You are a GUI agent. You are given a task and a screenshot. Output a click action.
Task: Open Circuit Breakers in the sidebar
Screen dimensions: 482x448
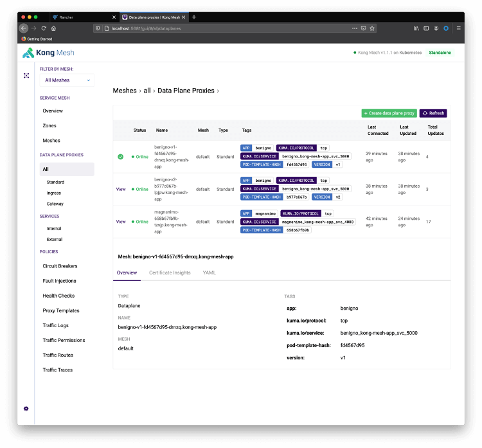(59, 266)
